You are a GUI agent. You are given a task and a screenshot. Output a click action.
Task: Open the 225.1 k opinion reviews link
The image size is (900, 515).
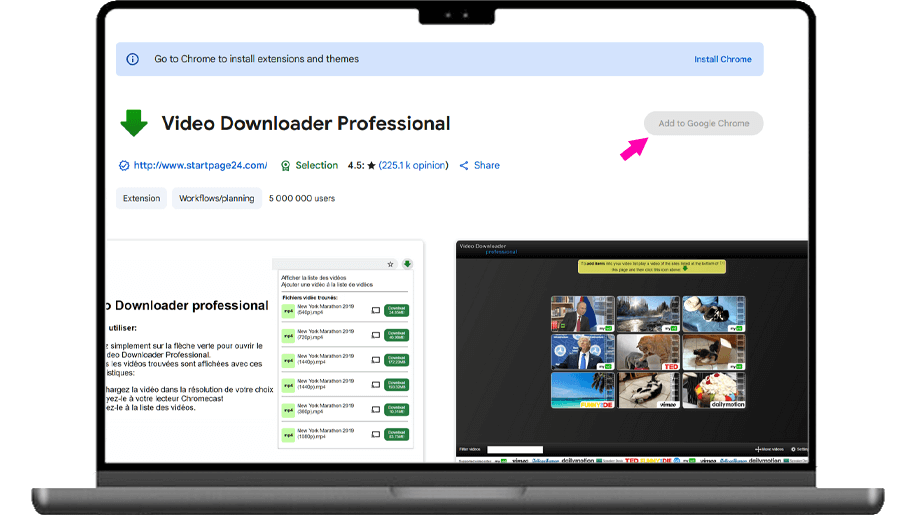coord(413,165)
